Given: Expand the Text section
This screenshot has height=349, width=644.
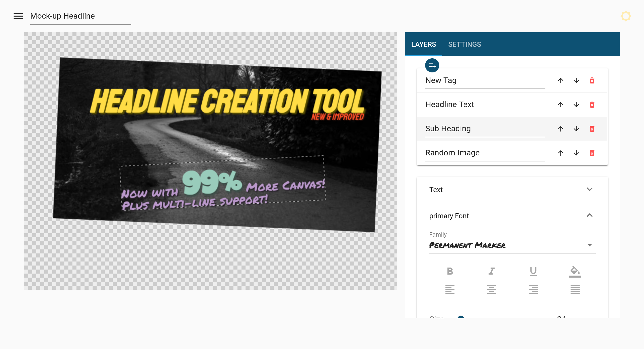Looking at the screenshot, I should point(589,190).
